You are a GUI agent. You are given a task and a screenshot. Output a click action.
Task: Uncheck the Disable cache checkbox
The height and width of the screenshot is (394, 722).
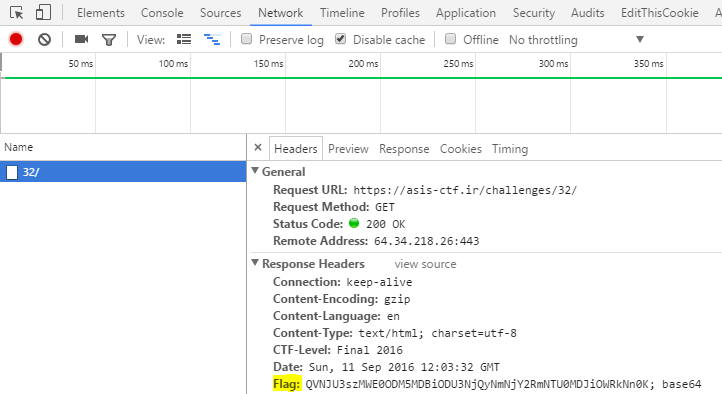[x=340, y=39]
